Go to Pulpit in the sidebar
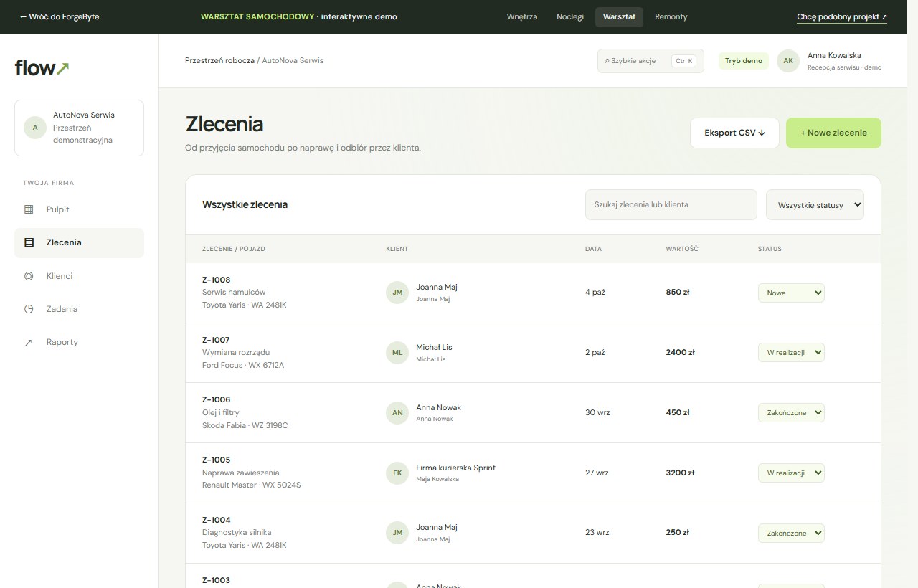The width and height of the screenshot is (918, 588). (79, 209)
